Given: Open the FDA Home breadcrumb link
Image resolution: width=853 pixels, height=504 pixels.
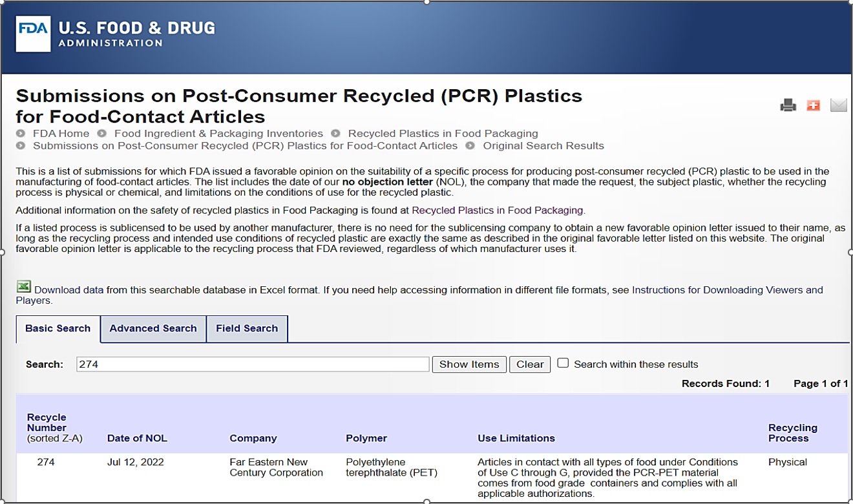Looking at the screenshot, I should tap(61, 134).
